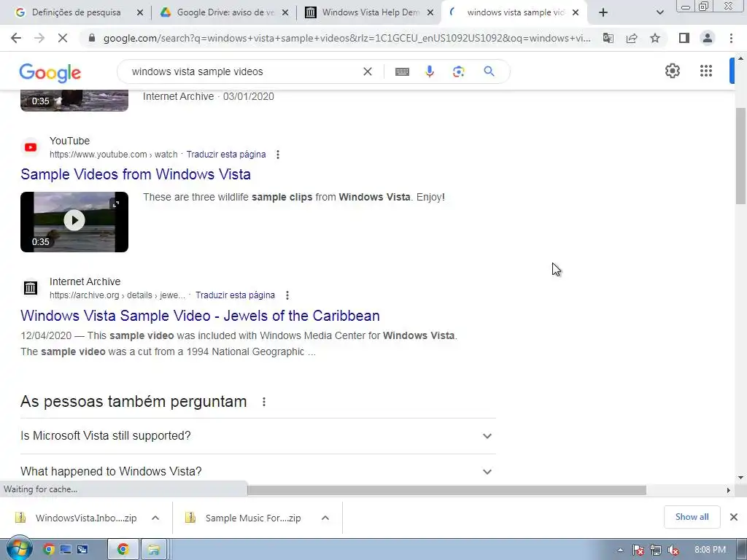
Task: Translate the Internet Archive result page
Action: [235, 295]
